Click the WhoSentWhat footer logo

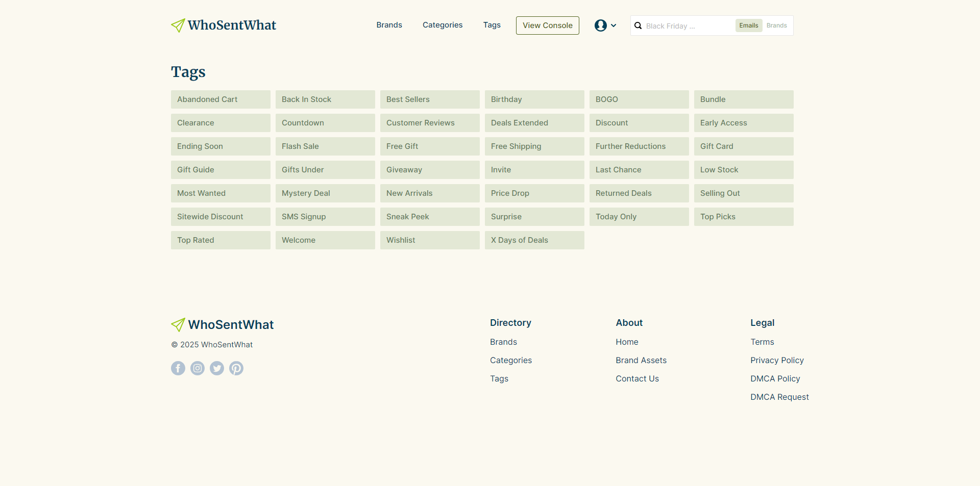(223, 325)
